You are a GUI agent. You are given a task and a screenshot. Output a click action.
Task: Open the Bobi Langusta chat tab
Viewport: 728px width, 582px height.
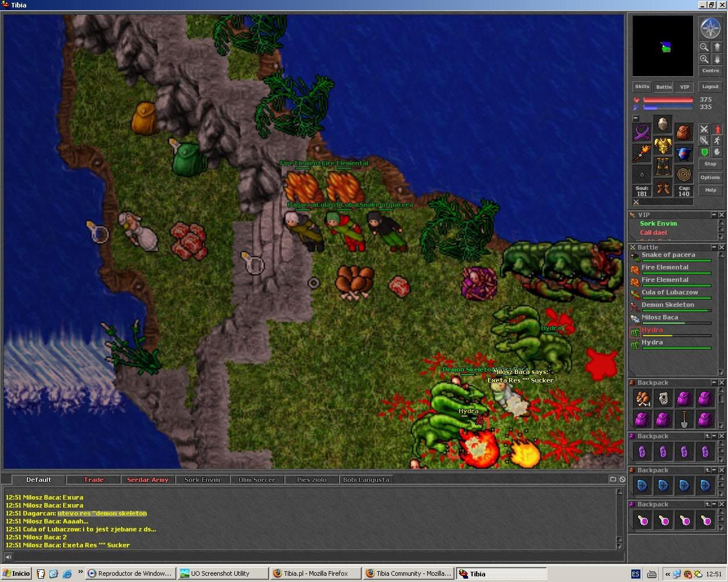tap(366, 480)
